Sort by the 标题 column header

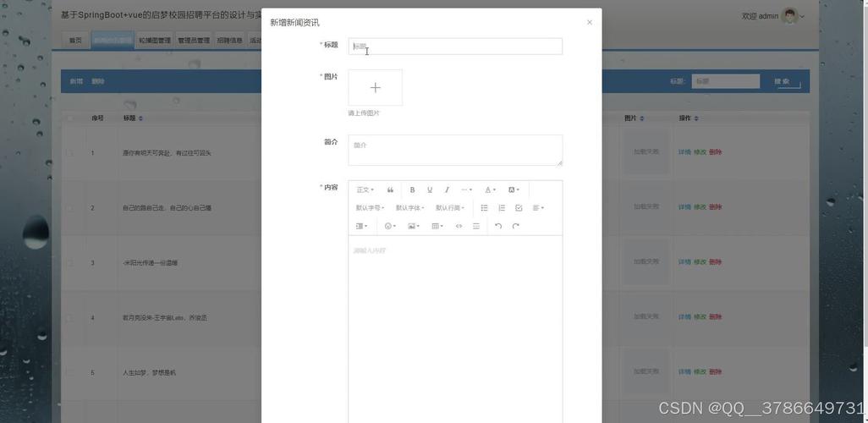tap(133, 118)
